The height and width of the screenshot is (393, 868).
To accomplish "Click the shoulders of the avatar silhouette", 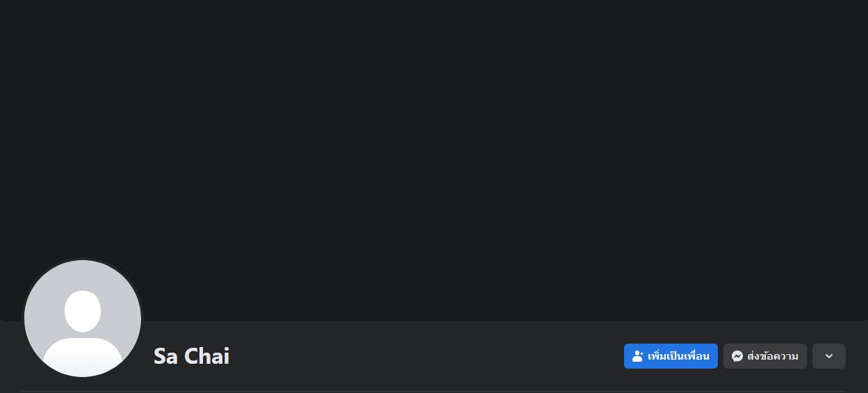I will (x=83, y=356).
